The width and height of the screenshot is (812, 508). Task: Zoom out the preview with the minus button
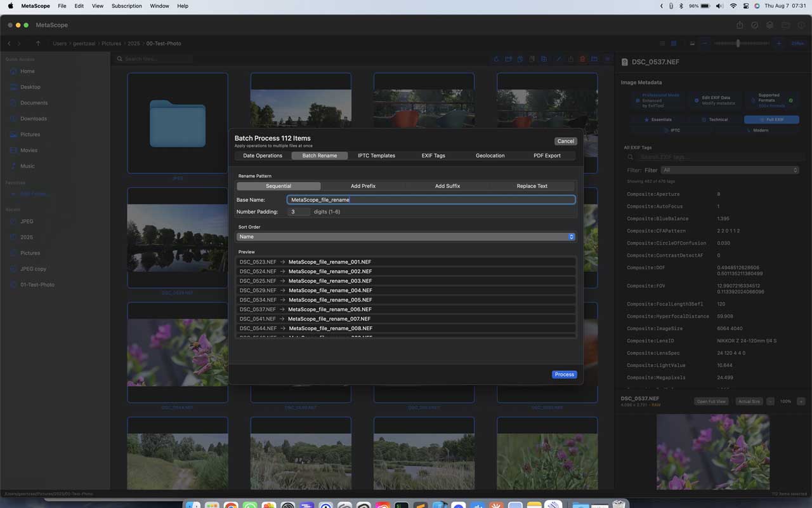point(770,401)
